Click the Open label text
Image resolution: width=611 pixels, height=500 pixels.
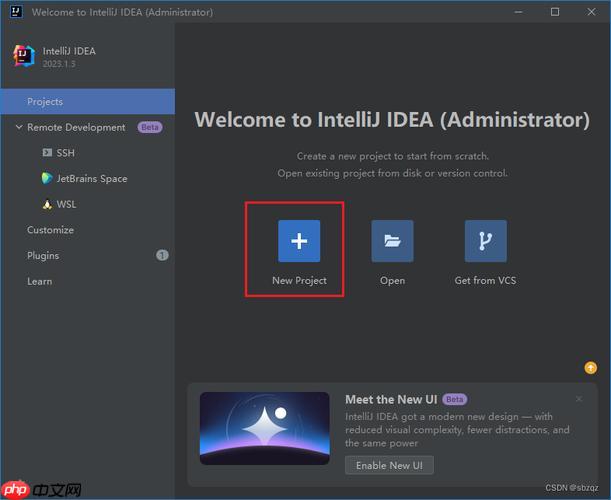point(392,281)
